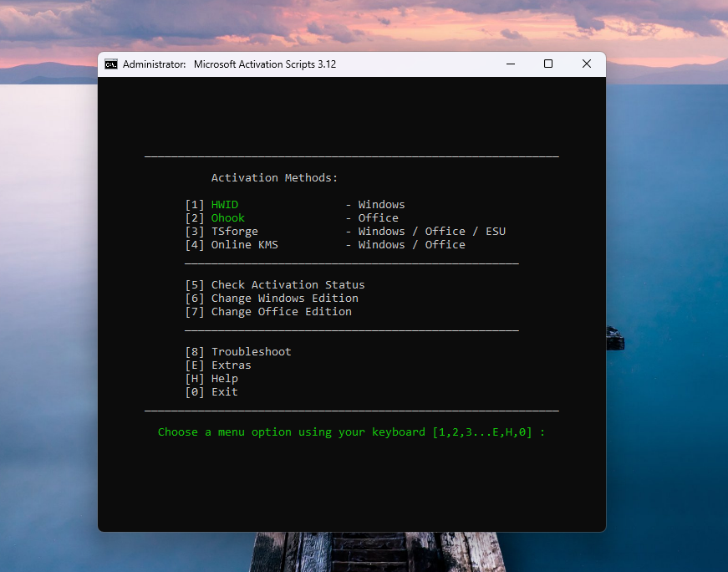Image resolution: width=728 pixels, height=572 pixels.
Task: Click the console icon in the title bar
Action: pyautogui.click(x=111, y=64)
